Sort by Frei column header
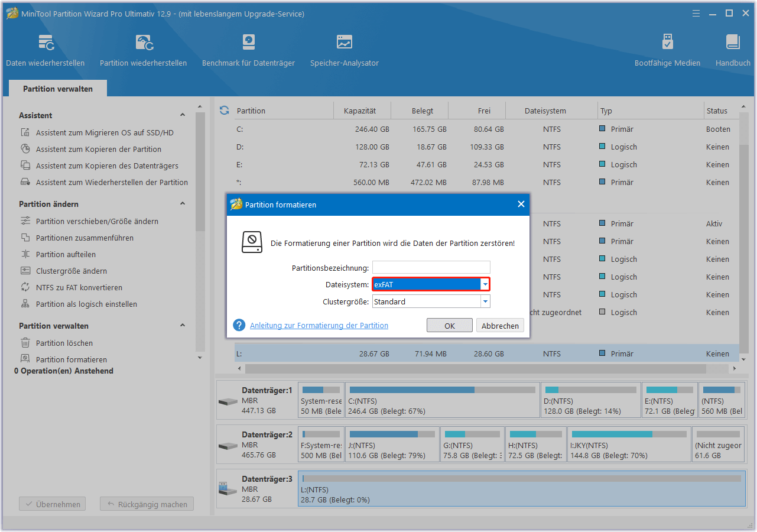Viewport: 757px width, 532px height. 485,111
